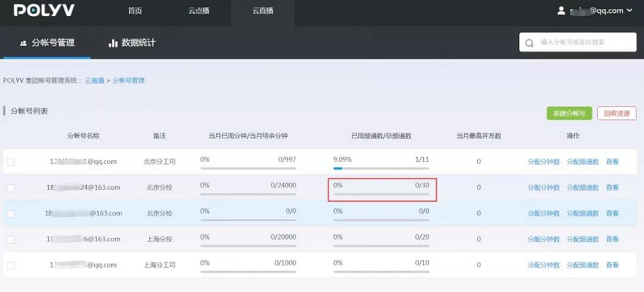
Task: Click 云直播 breadcrumb link
Action: point(95,80)
